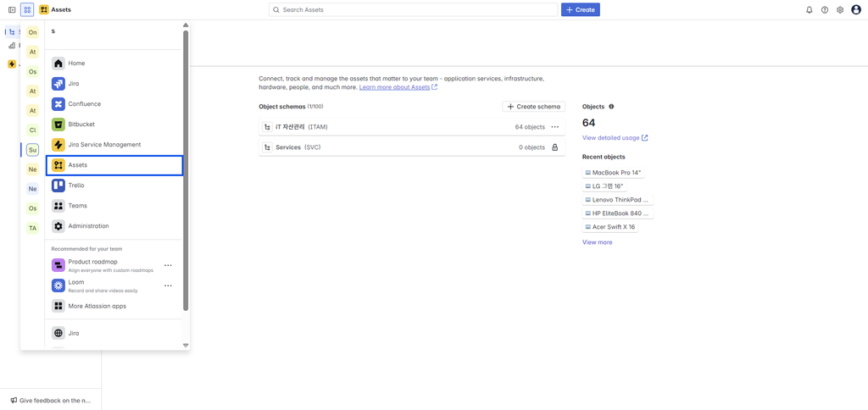Open recent object LG 그램 16"

[x=604, y=186]
